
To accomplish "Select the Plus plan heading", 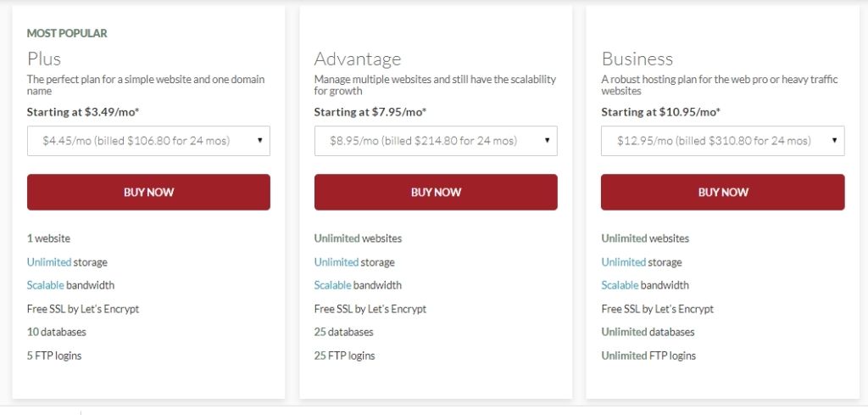I will click(x=44, y=59).
